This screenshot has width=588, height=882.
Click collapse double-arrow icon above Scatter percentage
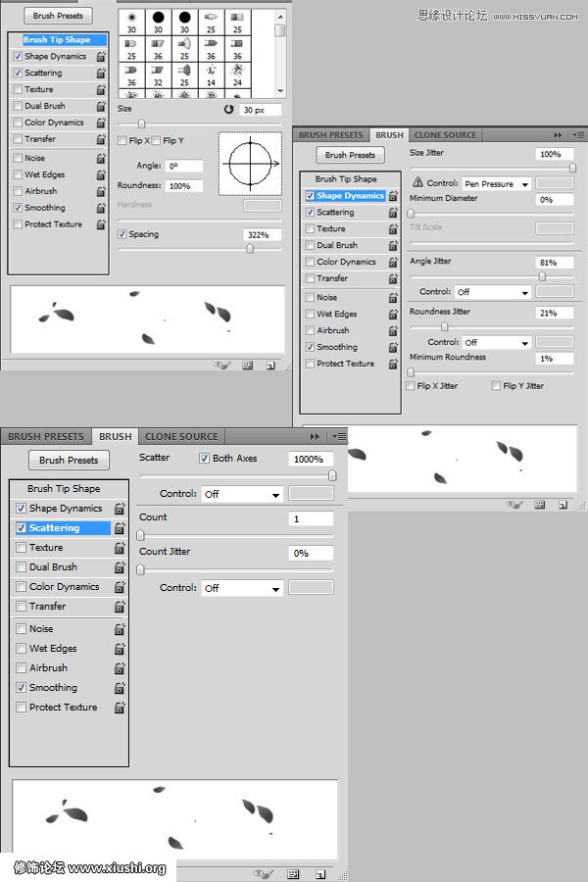pyautogui.click(x=315, y=436)
